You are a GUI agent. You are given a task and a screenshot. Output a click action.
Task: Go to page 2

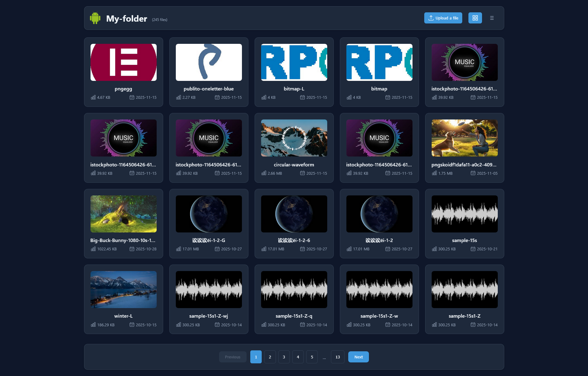pos(270,357)
